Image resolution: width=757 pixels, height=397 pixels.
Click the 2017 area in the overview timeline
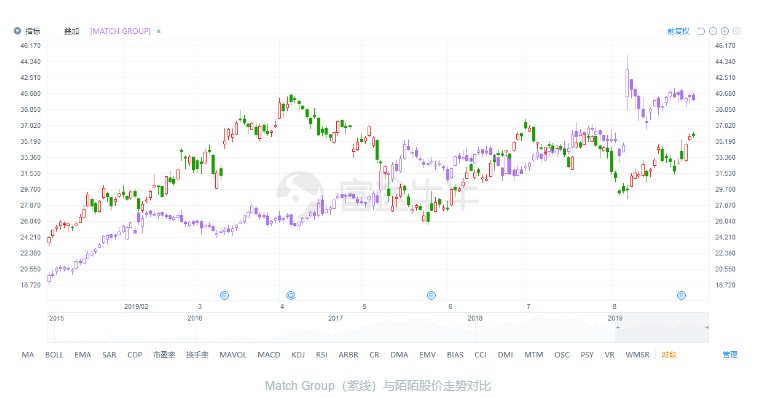pos(335,318)
